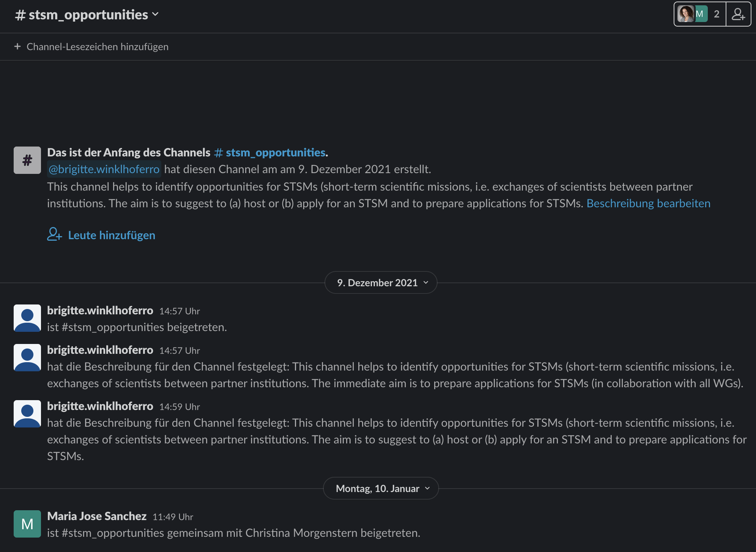The width and height of the screenshot is (756, 552).
Task: Click plus icon for channel bookmark
Action: coord(17,46)
